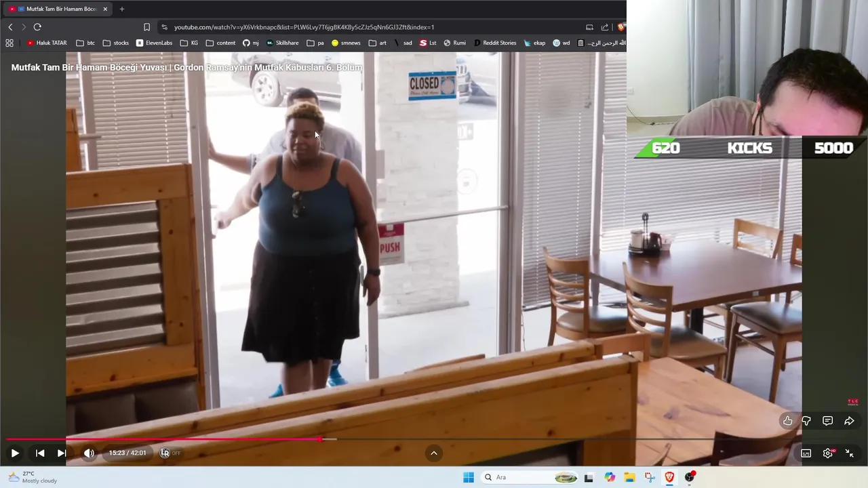Image resolution: width=868 pixels, height=488 pixels.
Task: Open a new browser tab
Action: (122, 9)
